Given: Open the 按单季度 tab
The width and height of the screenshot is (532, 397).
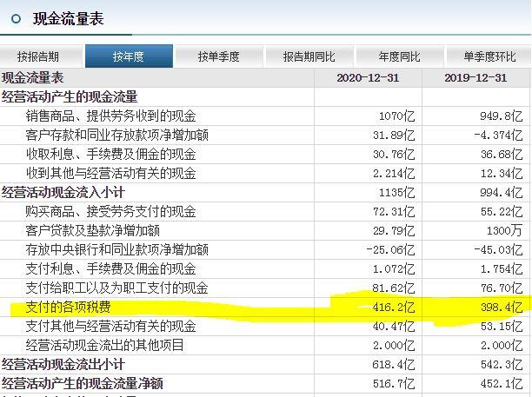Looking at the screenshot, I should tap(218, 56).
